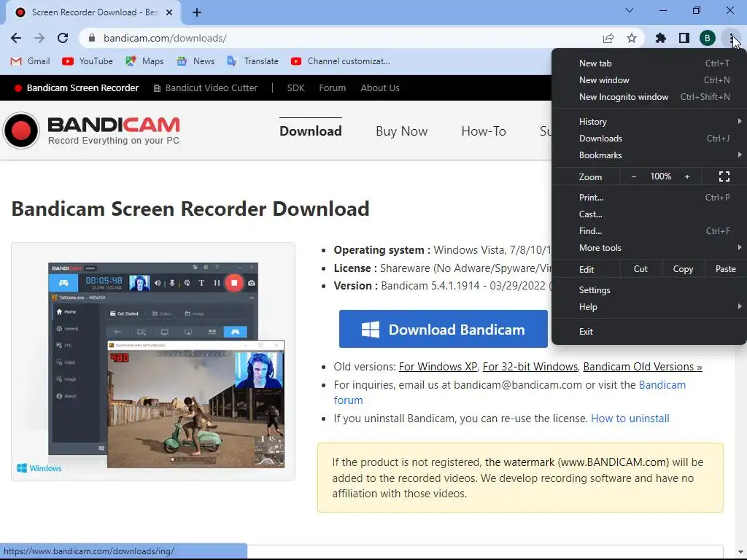
Task: Click the padlock site info icon
Action: tap(92, 38)
